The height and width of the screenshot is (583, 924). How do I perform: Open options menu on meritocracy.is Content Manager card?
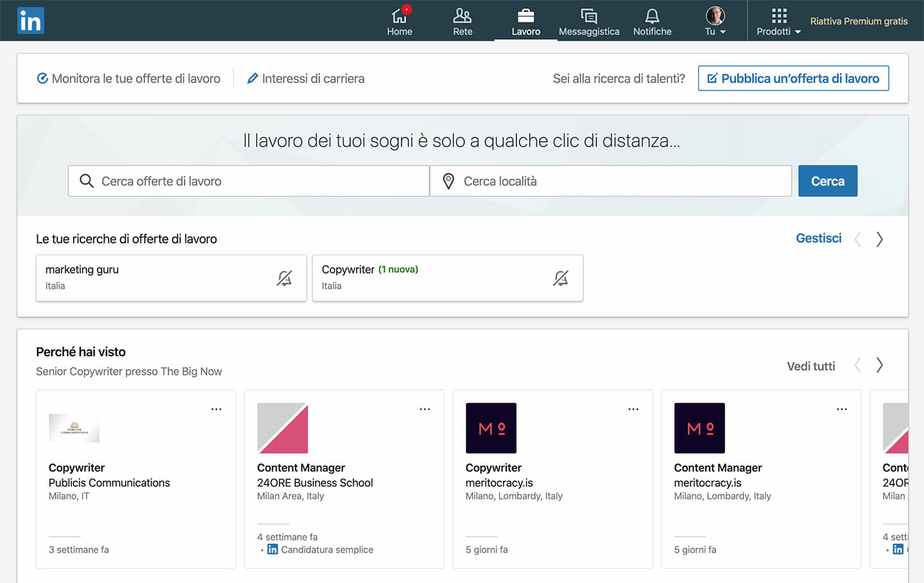tap(842, 409)
